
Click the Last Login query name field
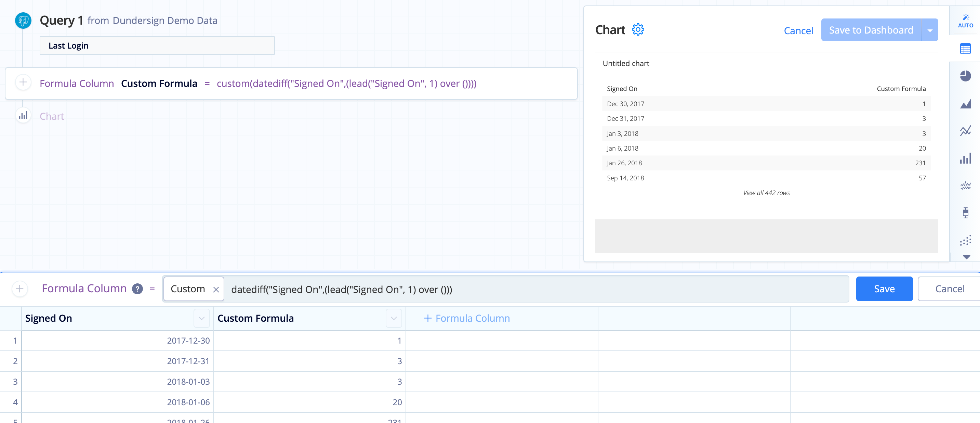point(157,46)
